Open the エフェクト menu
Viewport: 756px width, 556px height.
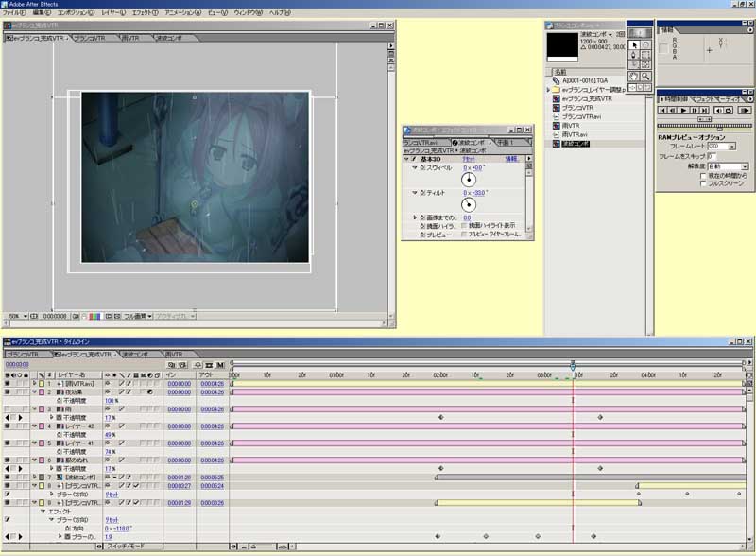tap(146, 13)
